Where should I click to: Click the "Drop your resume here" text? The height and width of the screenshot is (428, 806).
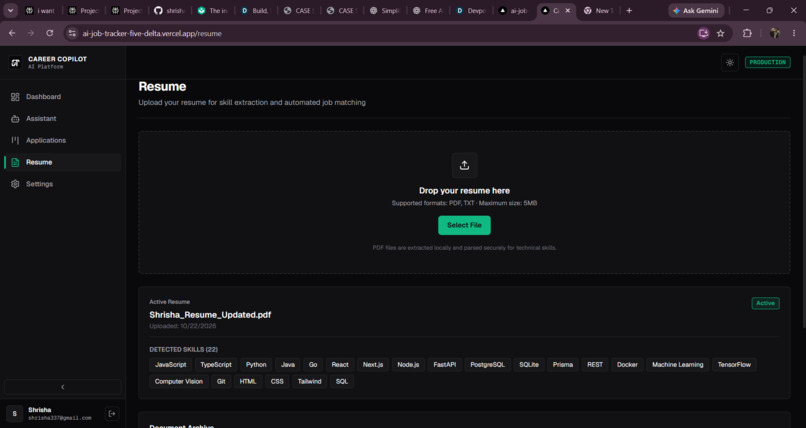coord(464,191)
